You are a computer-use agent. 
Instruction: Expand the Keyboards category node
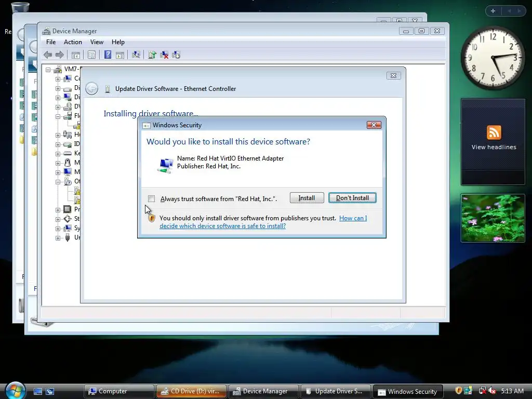(x=58, y=154)
